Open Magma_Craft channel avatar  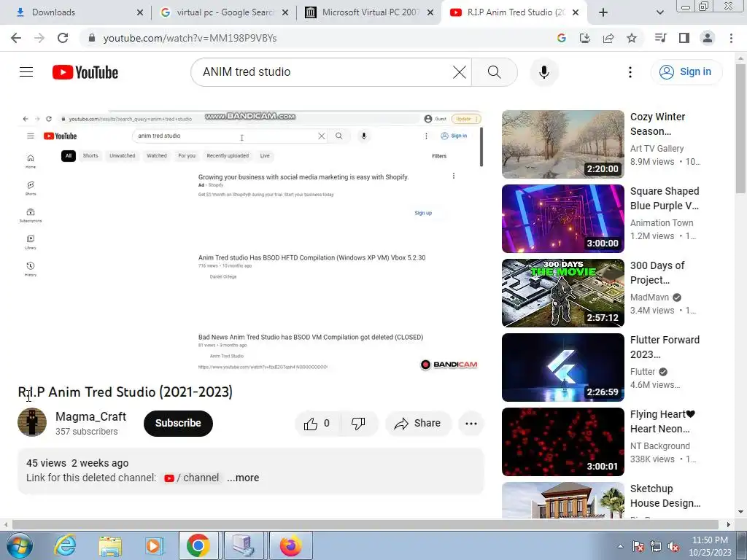tap(32, 422)
